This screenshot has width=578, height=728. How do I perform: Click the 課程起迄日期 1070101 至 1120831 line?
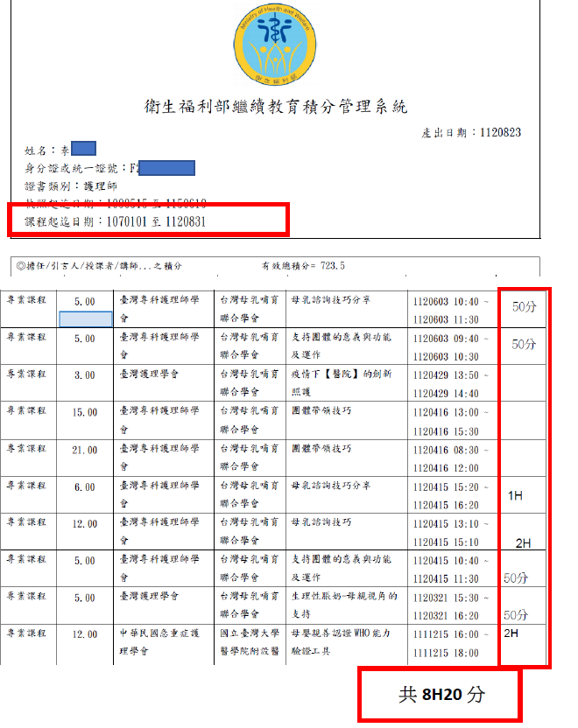click(116, 221)
